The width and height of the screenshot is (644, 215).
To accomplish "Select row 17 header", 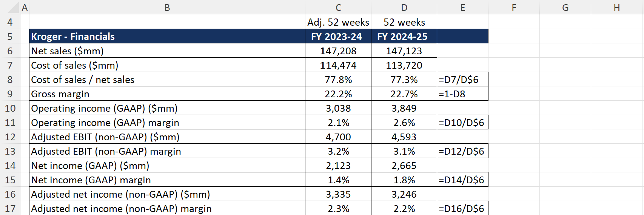I will pyautogui.click(x=10, y=209).
